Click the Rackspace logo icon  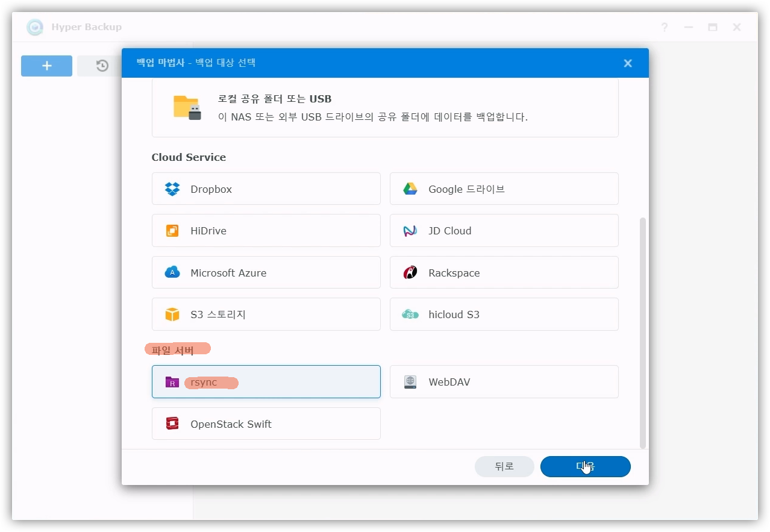pos(410,273)
